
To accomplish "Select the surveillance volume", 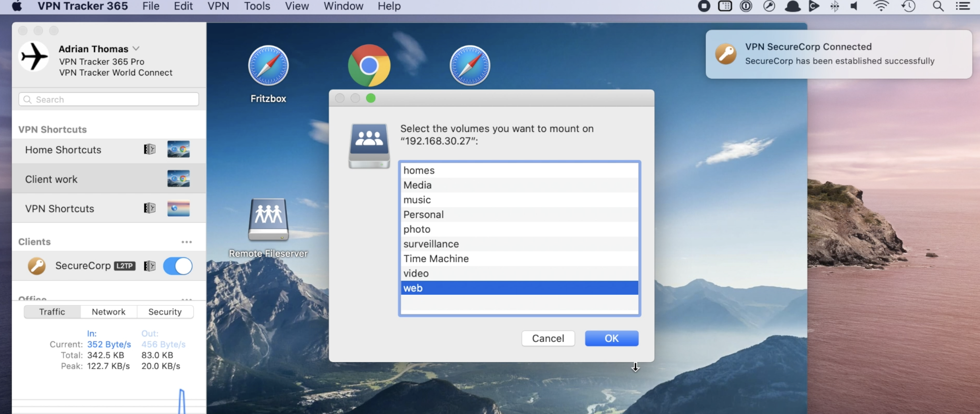I will (x=519, y=244).
